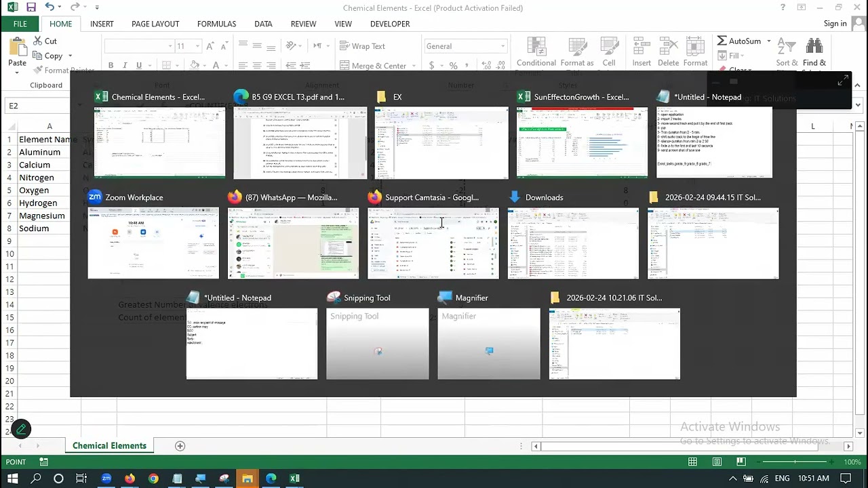Click the Redo arrow in Excel title bar
The image size is (868, 488).
click(75, 7)
